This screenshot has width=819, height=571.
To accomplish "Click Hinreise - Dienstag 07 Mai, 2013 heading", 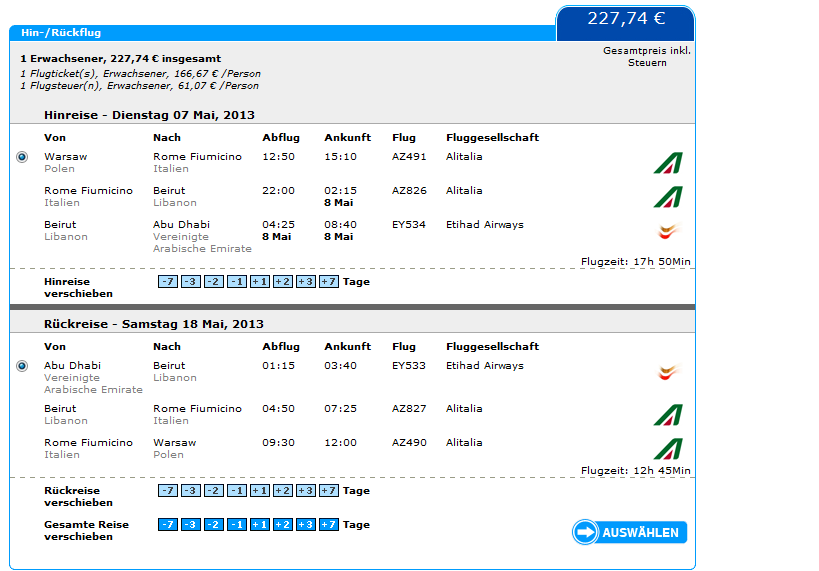I will tap(149, 115).
